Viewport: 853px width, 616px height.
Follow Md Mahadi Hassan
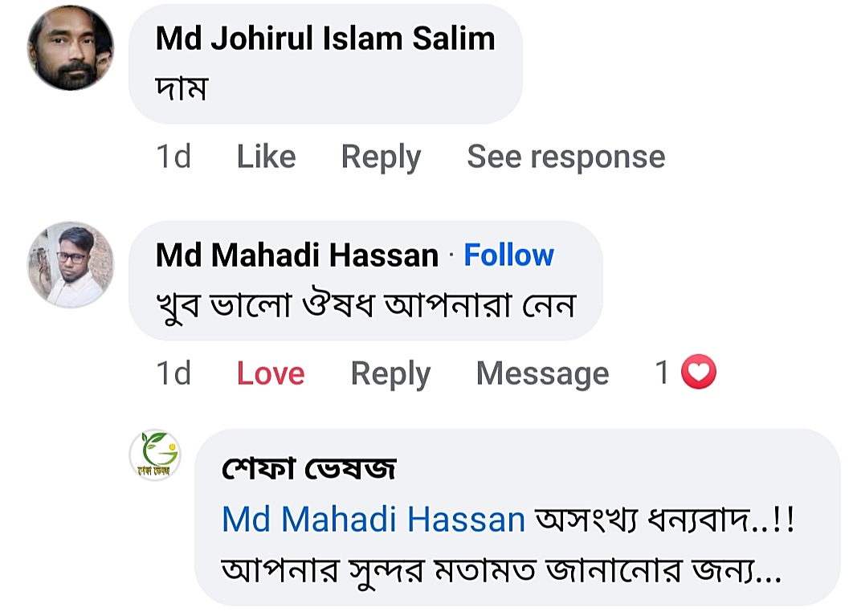click(509, 255)
